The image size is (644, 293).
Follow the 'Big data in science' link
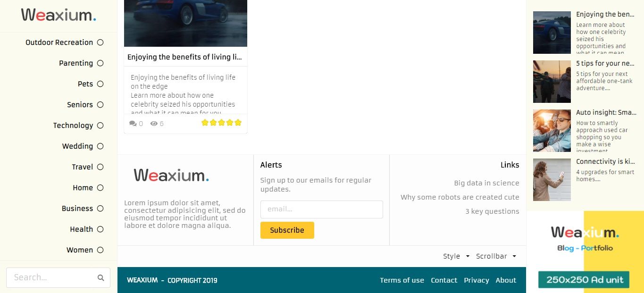[486, 183]
